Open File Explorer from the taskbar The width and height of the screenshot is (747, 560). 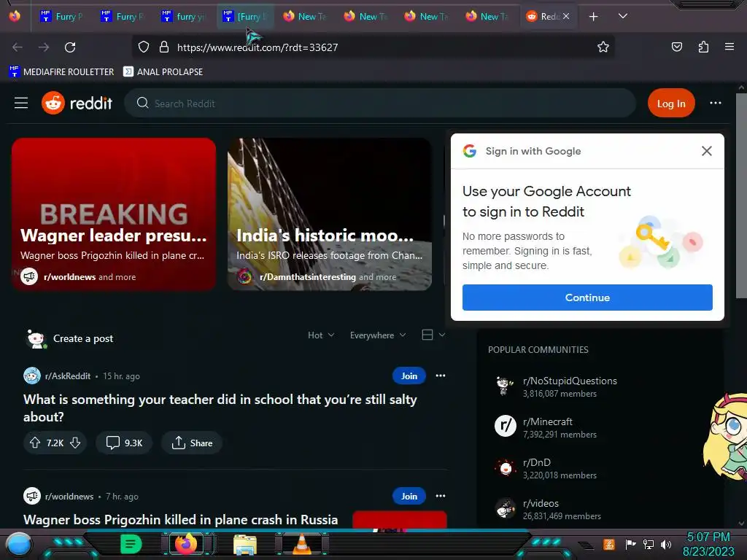coord(245,544)
